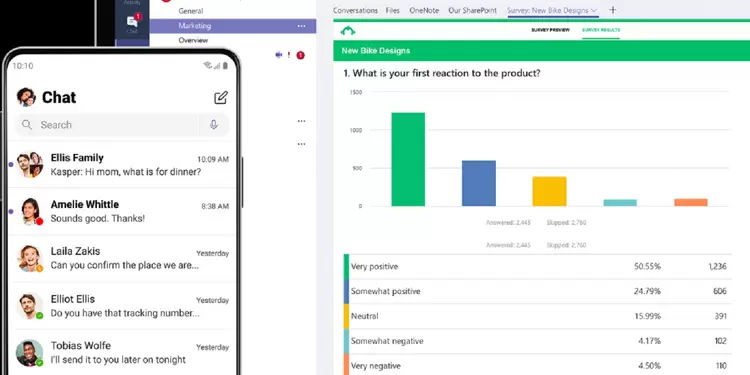Open the OneNote tab
Screen dimensions: 750x375
(x=424, y=11)
